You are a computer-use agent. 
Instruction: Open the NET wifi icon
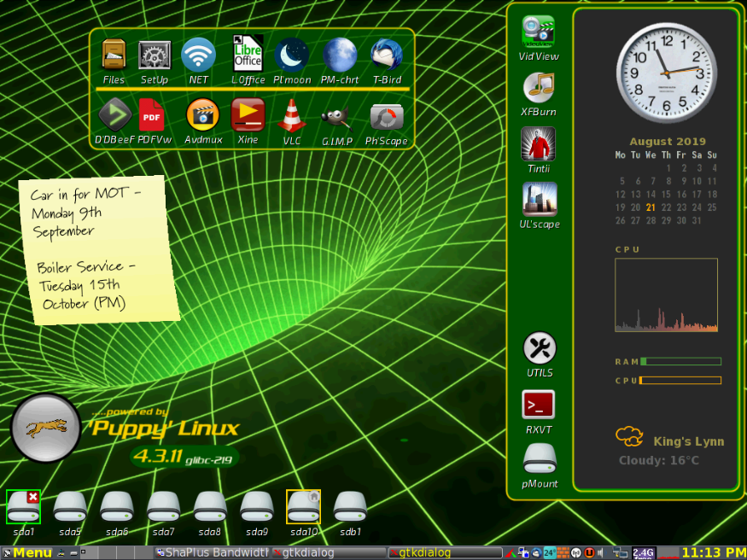point(198,55)
